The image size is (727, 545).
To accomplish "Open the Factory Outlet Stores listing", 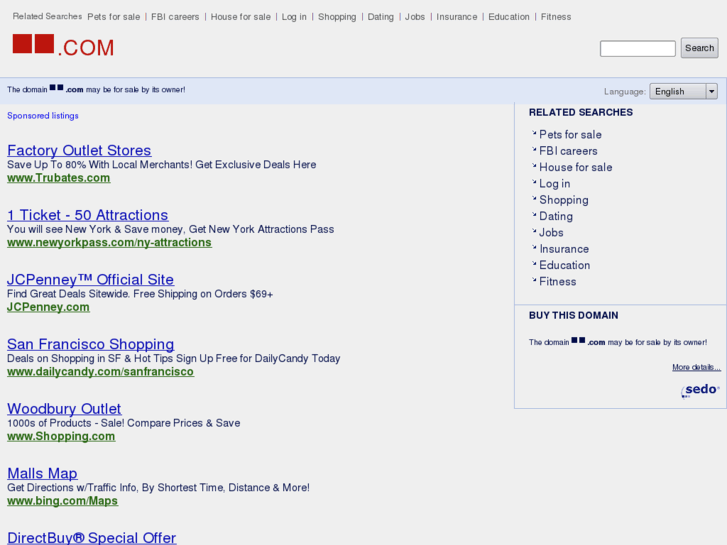I will 79,150.
